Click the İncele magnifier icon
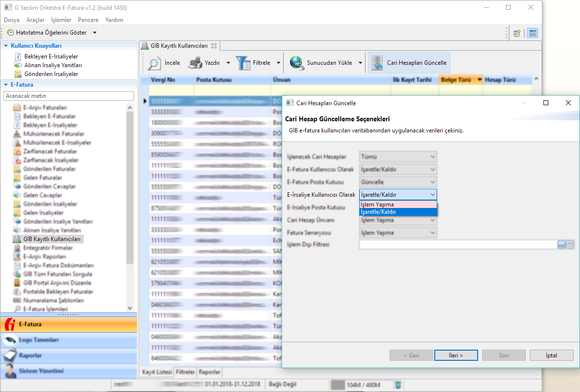This screenshot has height=392, width=580. 155,63
